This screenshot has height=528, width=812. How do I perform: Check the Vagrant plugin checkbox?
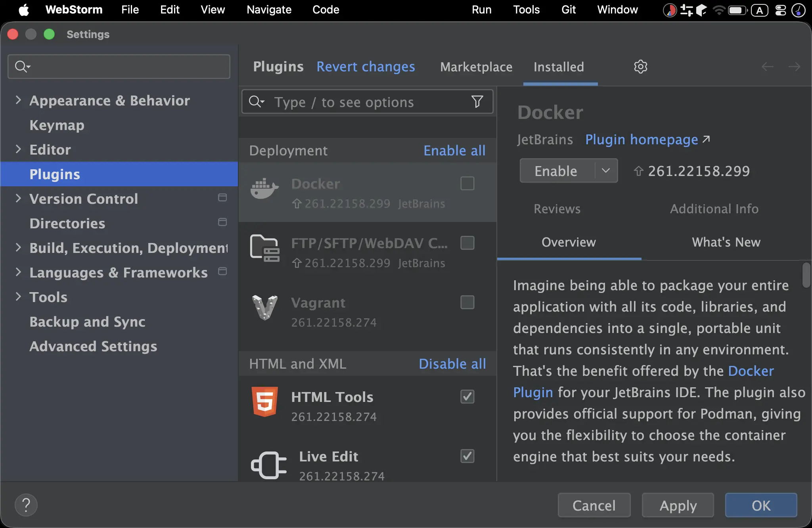click(x=467, y=302)
